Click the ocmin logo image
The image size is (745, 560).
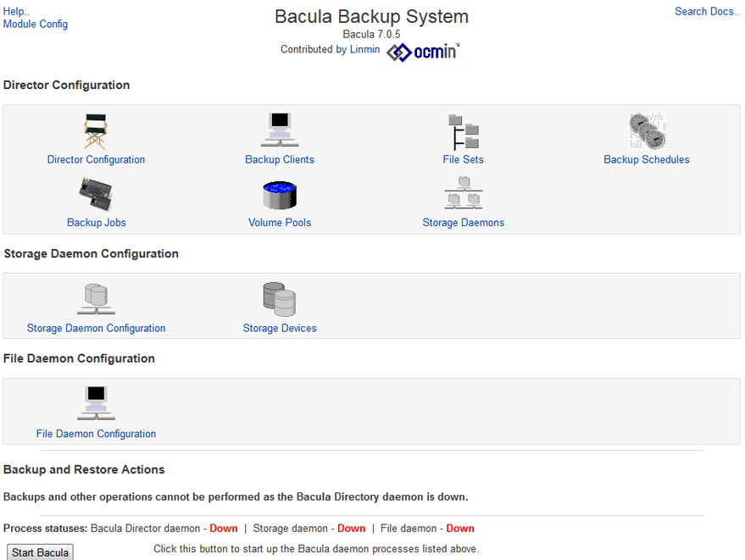[423, 52]
